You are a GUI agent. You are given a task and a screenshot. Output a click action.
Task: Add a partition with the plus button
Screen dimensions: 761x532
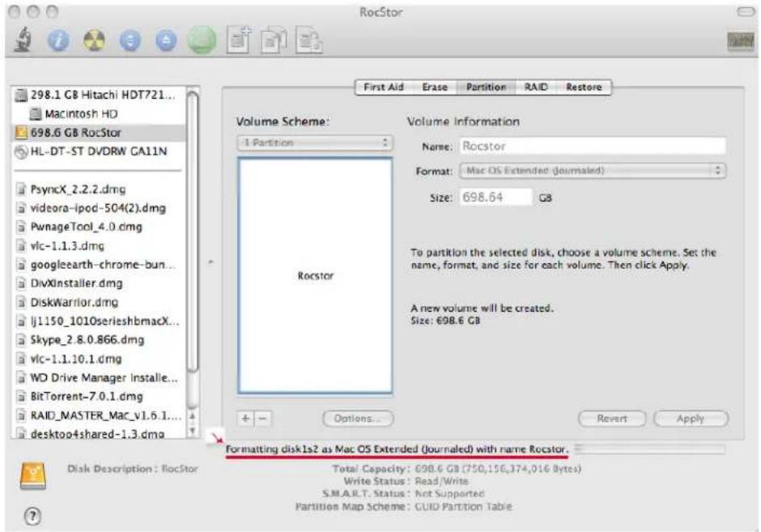click(245, 419)
